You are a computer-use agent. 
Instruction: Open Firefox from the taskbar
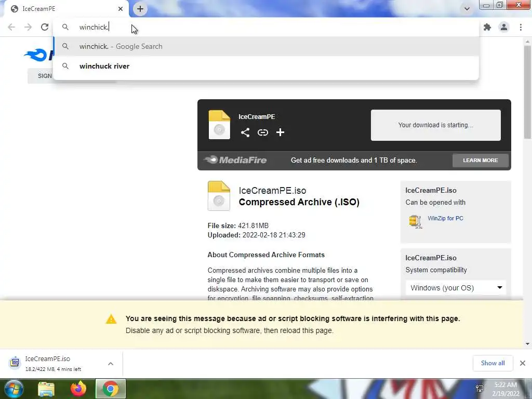click(x=78, y=389)
